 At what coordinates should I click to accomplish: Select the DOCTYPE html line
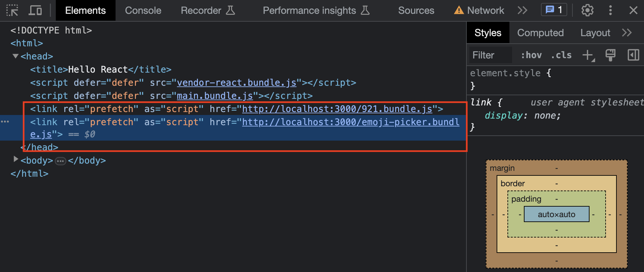[x=51, y=30]
